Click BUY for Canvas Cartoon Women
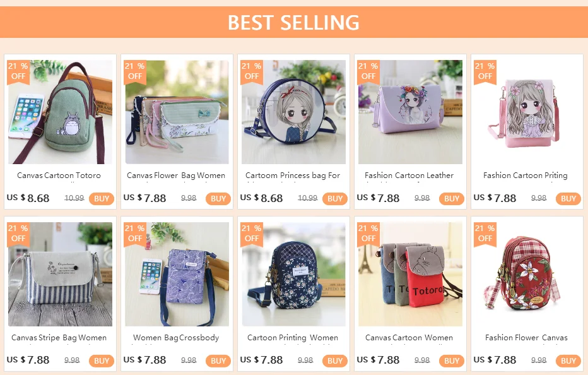Viewport: 588px width, 375px height. (452, 360)
